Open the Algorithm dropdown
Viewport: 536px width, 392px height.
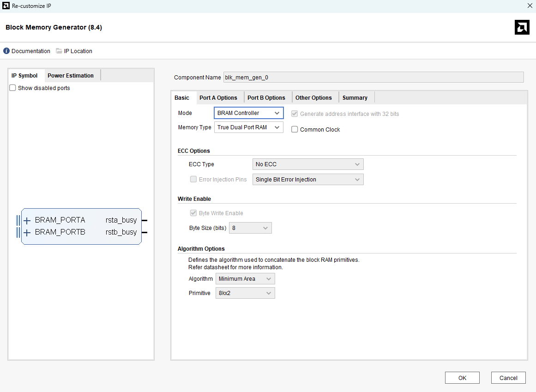(245, 279)
